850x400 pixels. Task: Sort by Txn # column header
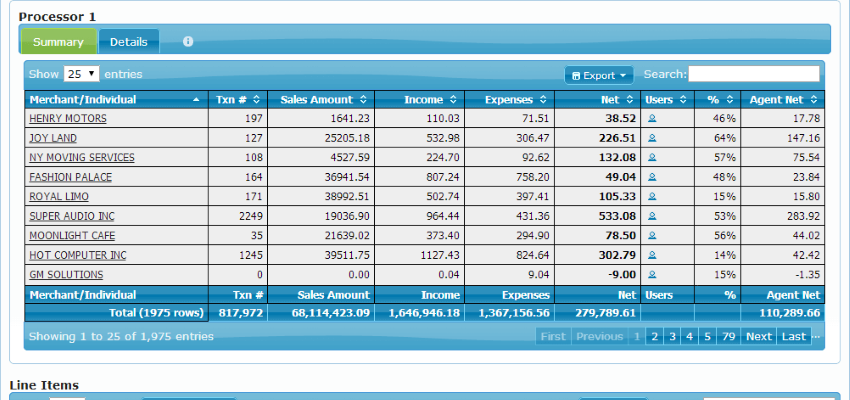tap(238, 100)
